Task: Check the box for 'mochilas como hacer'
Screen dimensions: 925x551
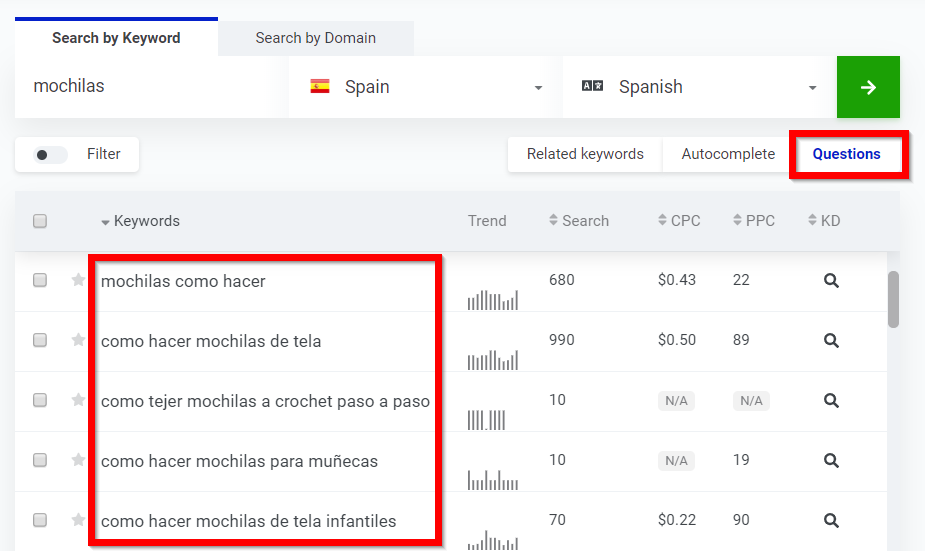Action: tap(40, 281)
